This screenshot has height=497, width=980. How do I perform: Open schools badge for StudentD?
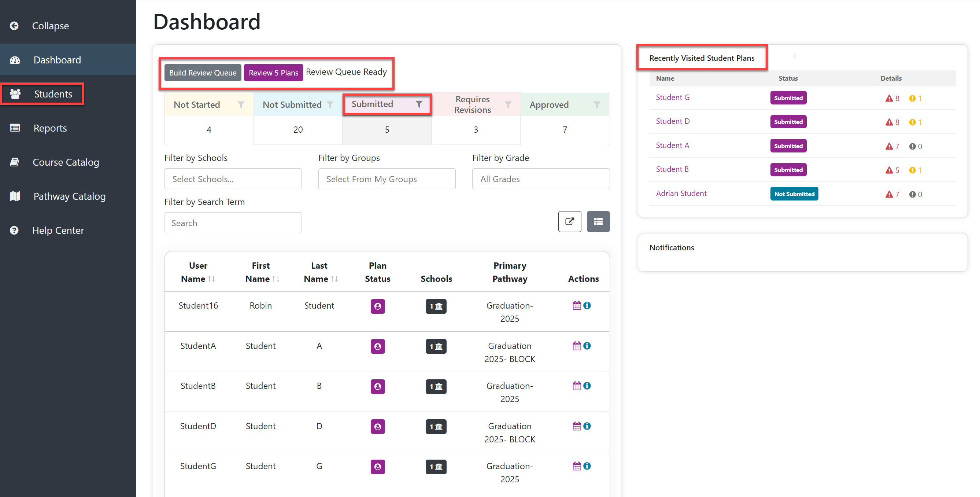point(436,427)
